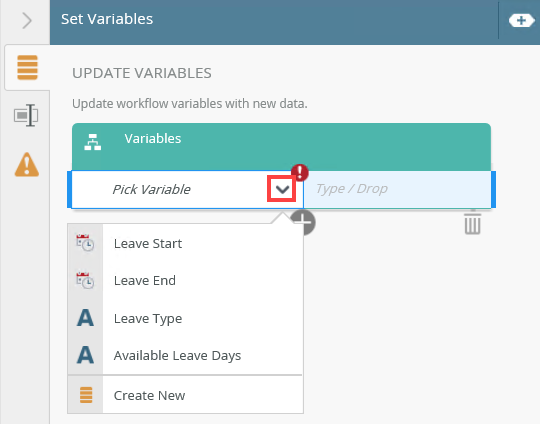
Task: Collapse the Set Variables panel chevron
Action: pos(27,20)
